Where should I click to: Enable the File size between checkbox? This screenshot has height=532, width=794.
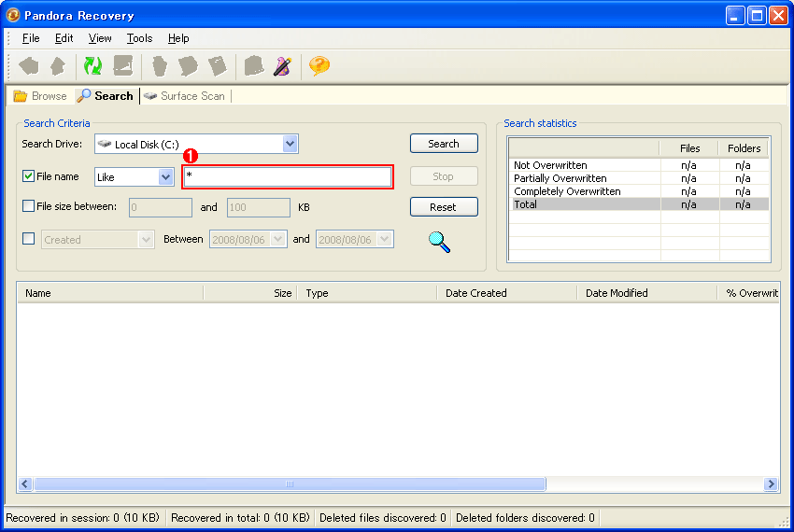28,206
